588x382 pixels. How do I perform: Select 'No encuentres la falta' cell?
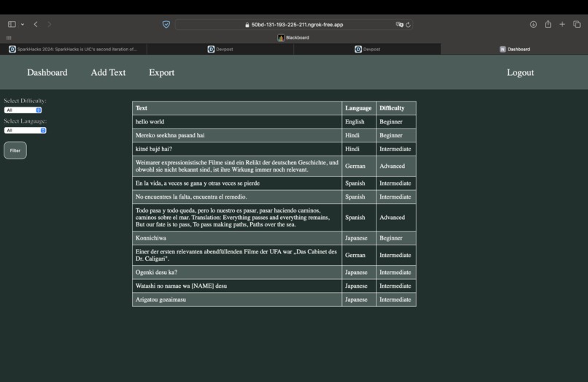point(237,196)
